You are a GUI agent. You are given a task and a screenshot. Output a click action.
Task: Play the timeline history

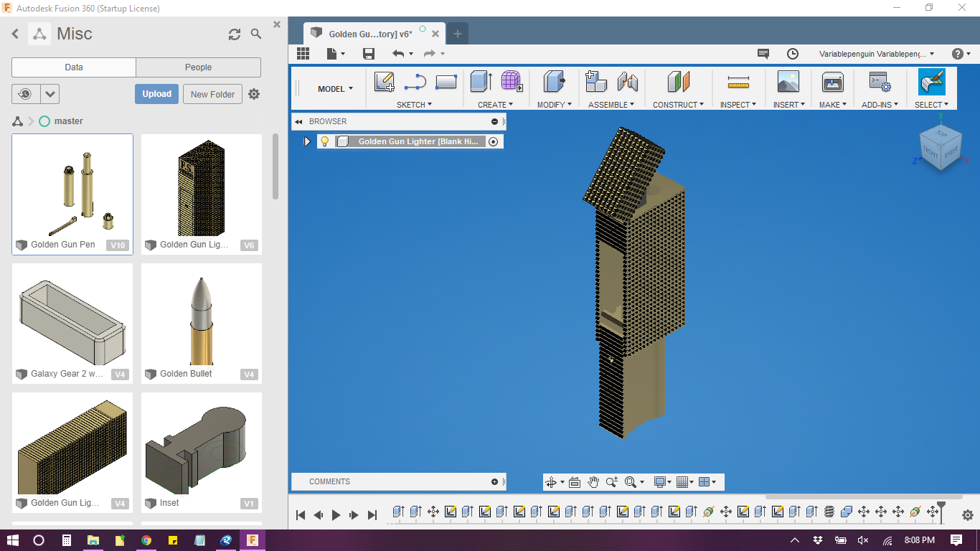(x=336, y=515)
